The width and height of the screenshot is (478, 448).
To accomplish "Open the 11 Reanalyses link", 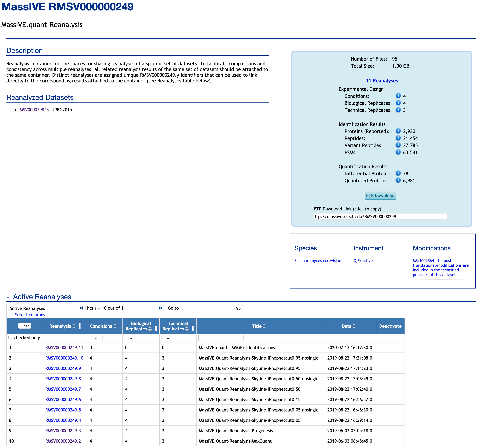I will coord(382,81).
